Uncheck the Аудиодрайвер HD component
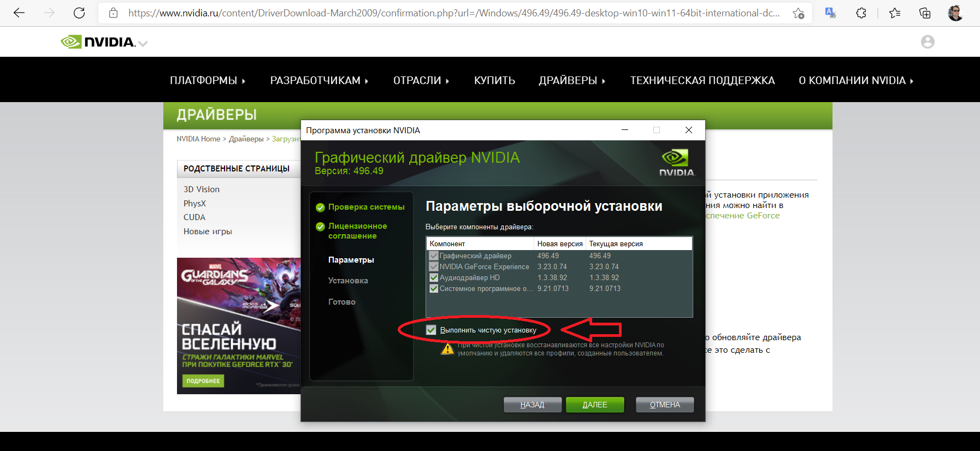This screenshot has height=451, width=980. (434, 277)
